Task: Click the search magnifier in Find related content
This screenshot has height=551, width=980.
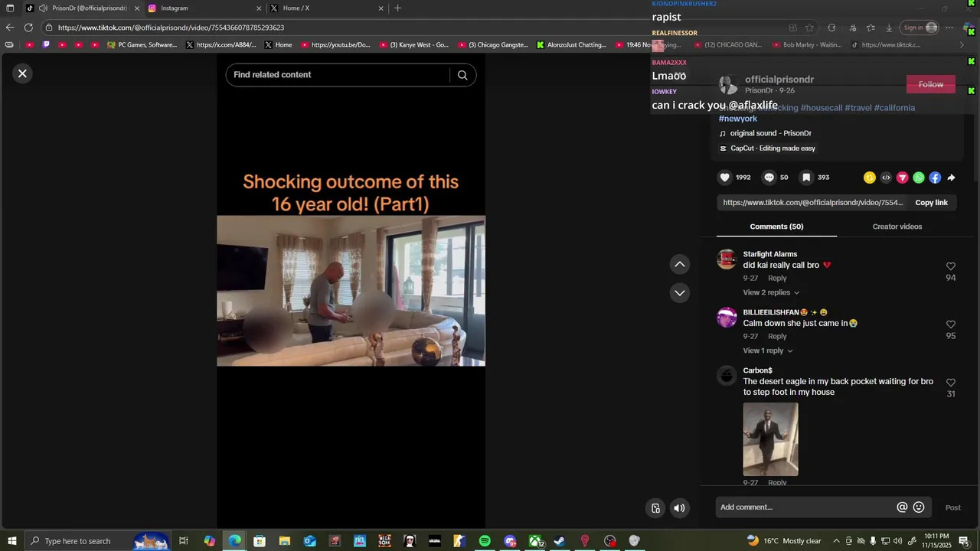Action: click(462, 75)
